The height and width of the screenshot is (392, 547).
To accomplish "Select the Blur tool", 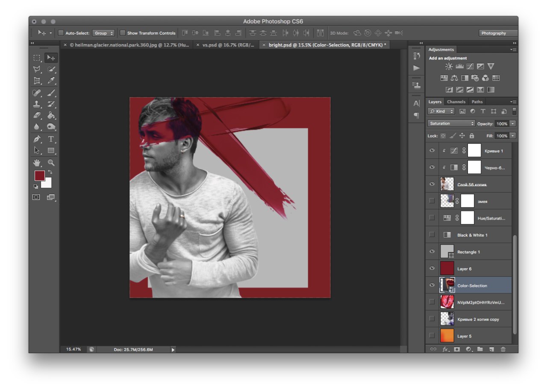I will [x=37, y=127].
